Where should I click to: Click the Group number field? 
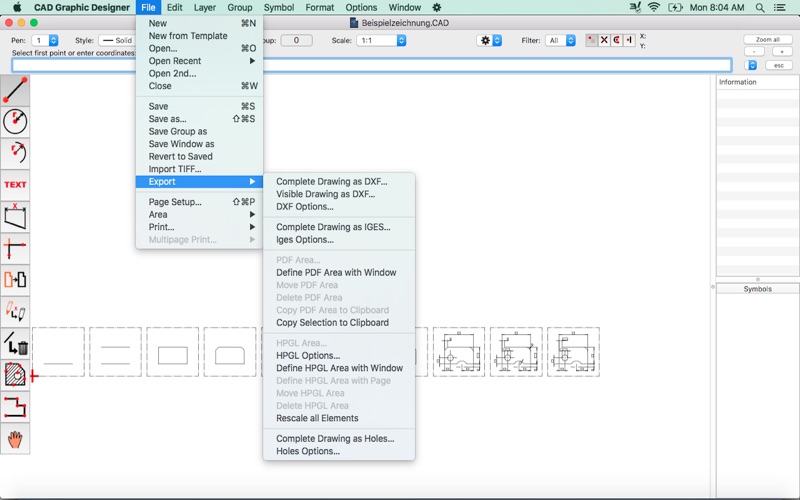tap(296, 40)
